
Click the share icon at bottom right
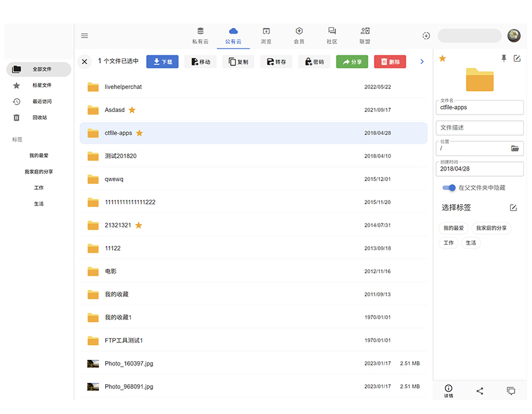pos(479,390)
